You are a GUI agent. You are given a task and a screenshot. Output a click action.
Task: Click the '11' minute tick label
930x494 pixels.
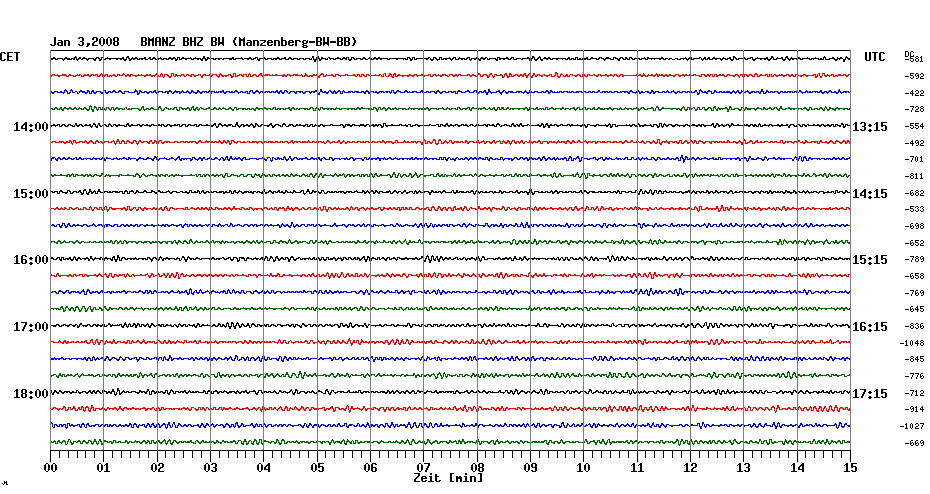click(x=637, y=468)
